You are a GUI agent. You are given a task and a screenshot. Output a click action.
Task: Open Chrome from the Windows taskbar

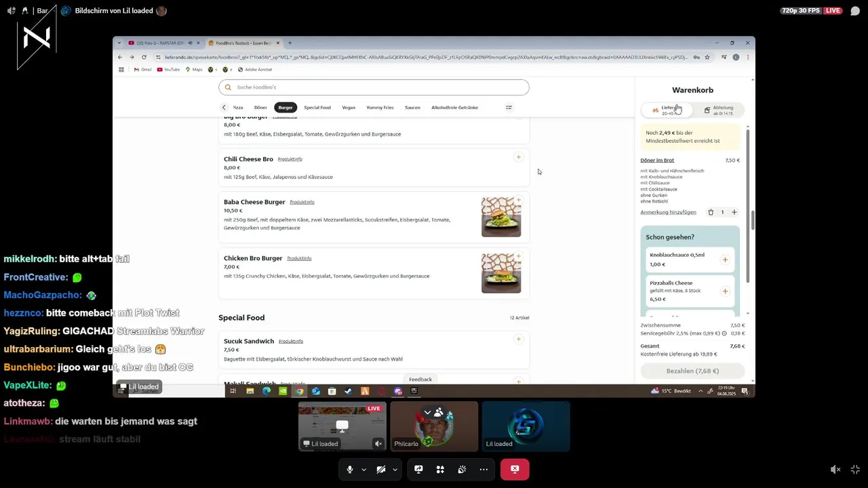click(x=299, y=391)
